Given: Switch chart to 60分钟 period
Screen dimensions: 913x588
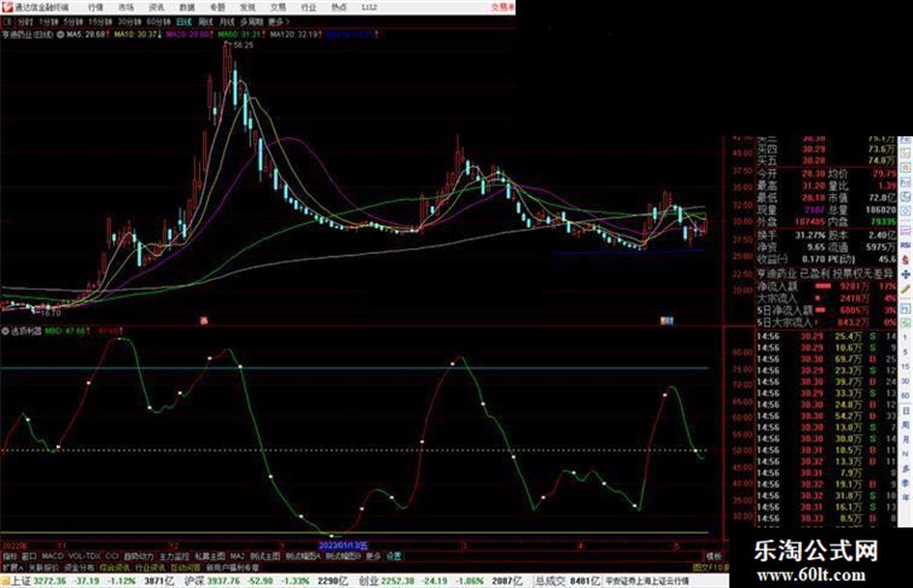Looking at the screenshot, I should (157, 22).
